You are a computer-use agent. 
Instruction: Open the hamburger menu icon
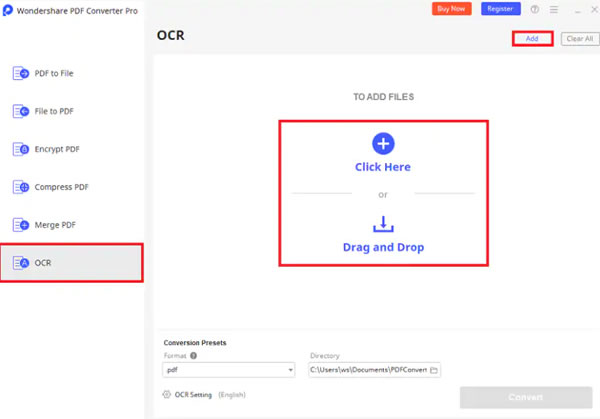554,9
